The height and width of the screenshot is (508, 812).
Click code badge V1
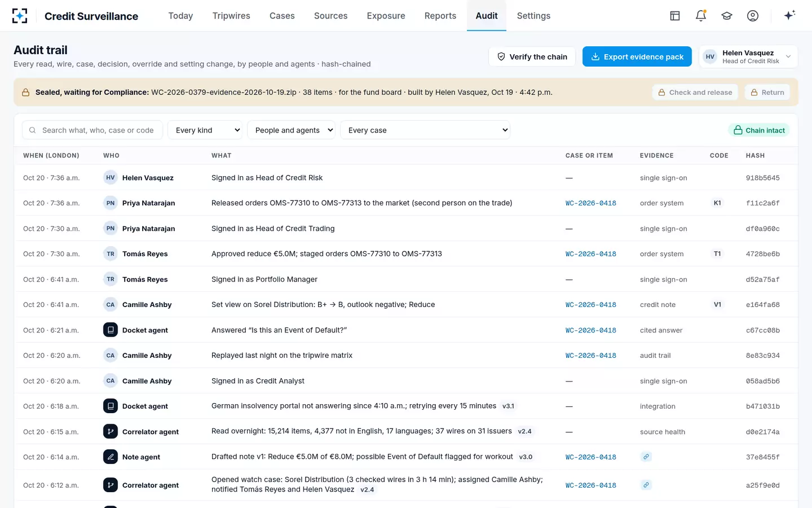(x=717, y=304)
